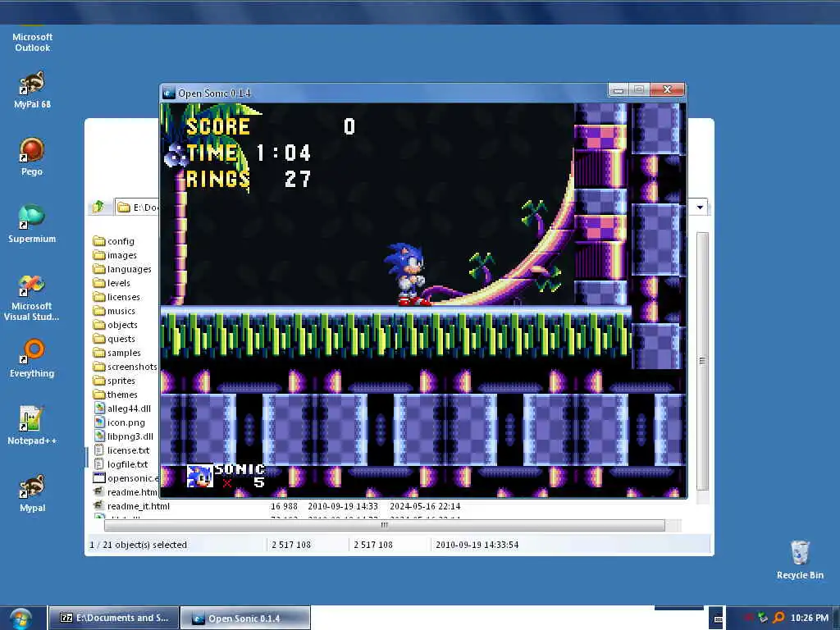
Task: Click the 7-Zip horizontal scrollbar thumb
Action: click(384, 525)
